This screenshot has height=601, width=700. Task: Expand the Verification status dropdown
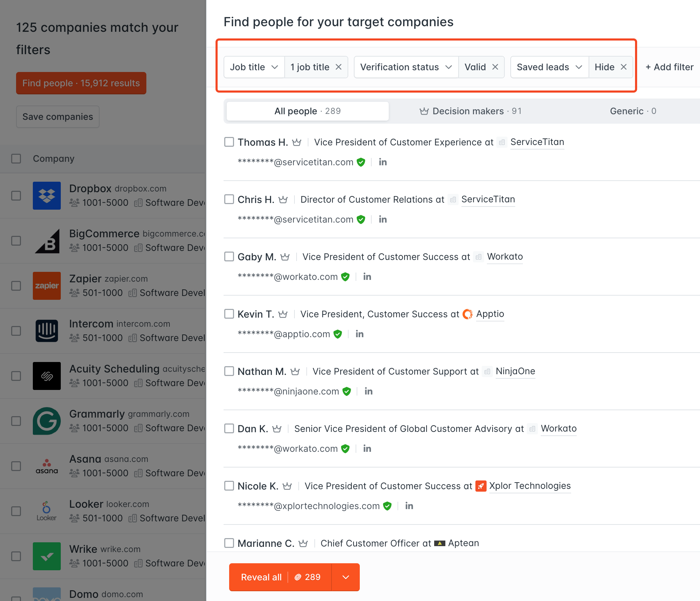[406, 67]
